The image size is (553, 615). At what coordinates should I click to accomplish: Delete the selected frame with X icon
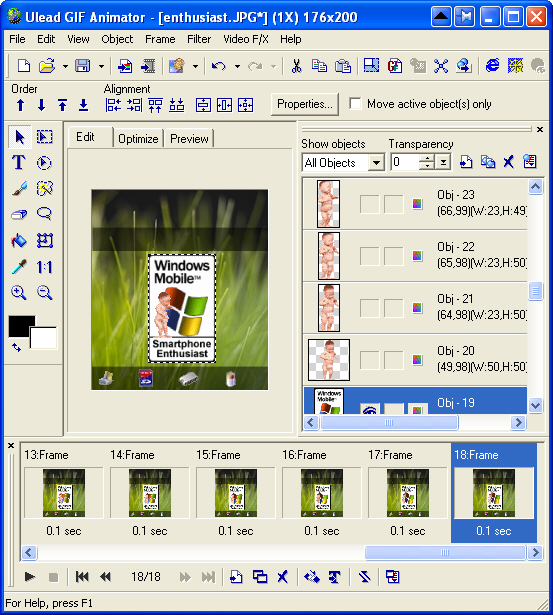[282, 577]
